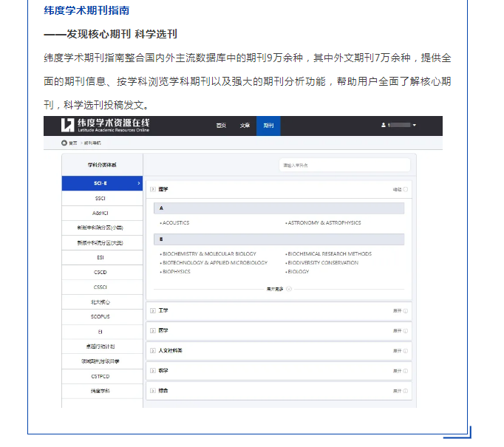Click the chevron arrow on SCI-E row
The image size is (504, 447).
coord(139,183)
